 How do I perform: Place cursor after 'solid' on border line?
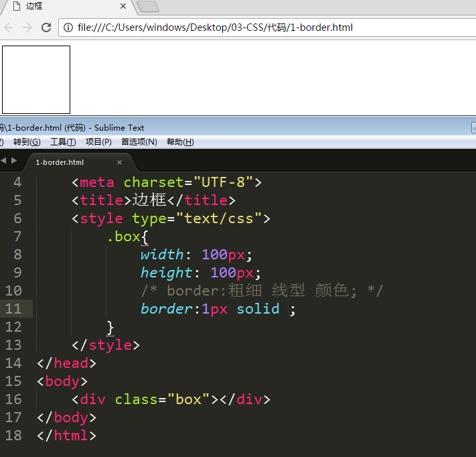tap(280, 309)
